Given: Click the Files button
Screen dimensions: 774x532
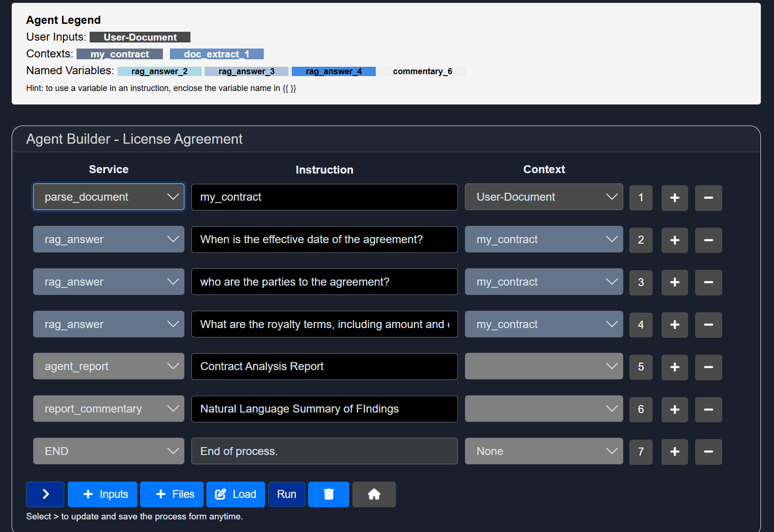Looking at the screenshot, I should [172, 494].
